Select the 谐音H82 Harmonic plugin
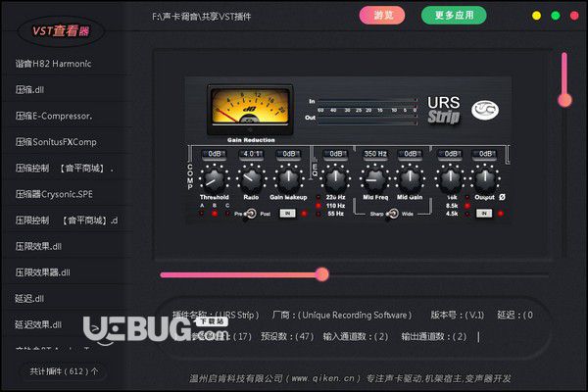The height and width of the screenshot is (392, 588). click(53, 64)
